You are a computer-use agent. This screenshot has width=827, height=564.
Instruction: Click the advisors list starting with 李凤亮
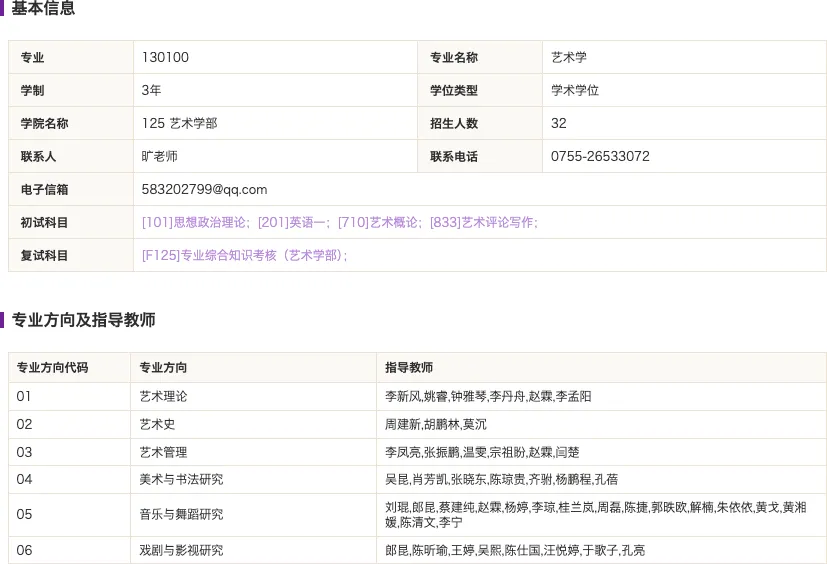[x=482, y=452]
